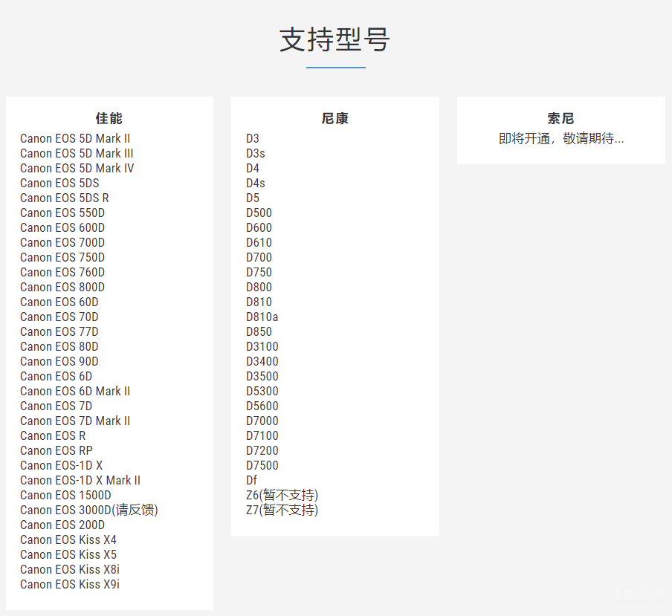Click the Nikon D810a entry

[262, 317]
